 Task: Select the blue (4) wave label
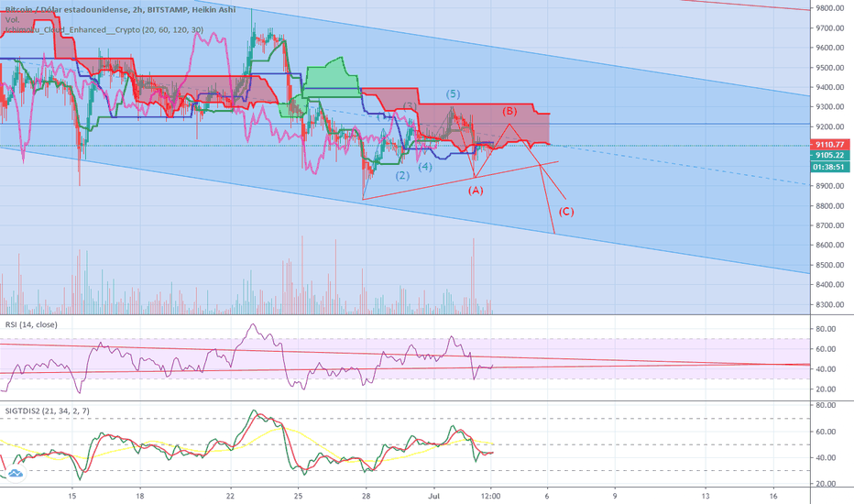tap(425, 167)
